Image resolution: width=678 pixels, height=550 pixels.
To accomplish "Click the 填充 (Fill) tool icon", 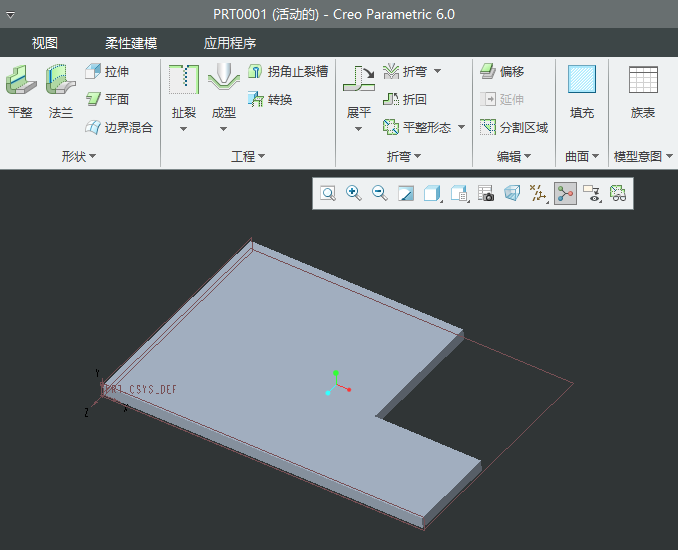I will 582,79.
